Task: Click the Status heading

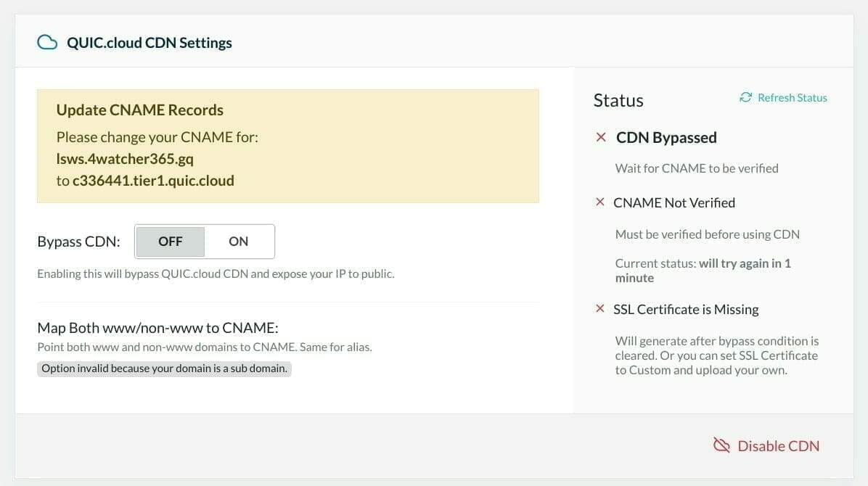Action: 618,100
